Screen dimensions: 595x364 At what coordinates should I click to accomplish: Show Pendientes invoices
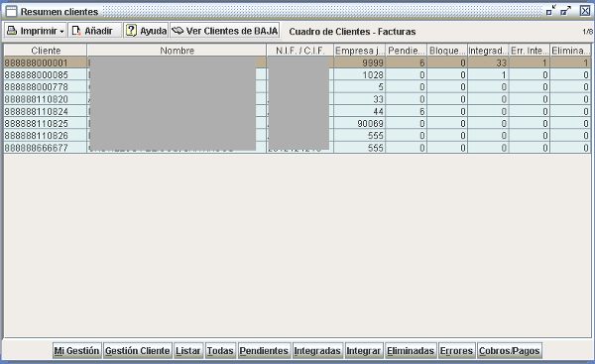[264, 351]
